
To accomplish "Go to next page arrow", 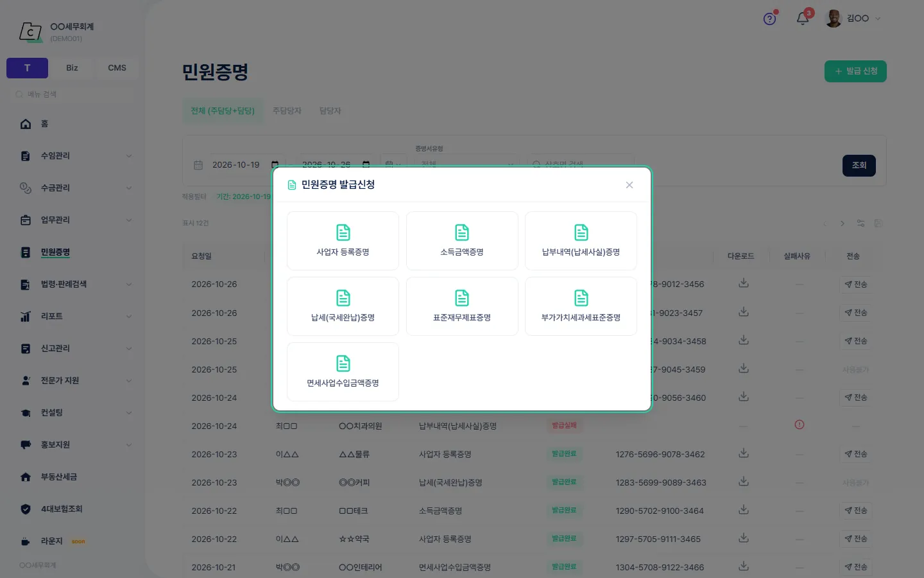I will [x=843, y=223].
